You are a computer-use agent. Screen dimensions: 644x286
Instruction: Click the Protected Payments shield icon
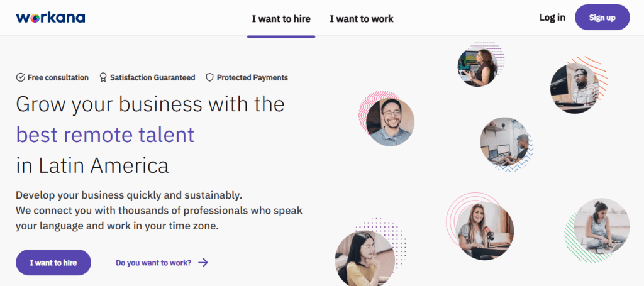[x=210, y=78]
